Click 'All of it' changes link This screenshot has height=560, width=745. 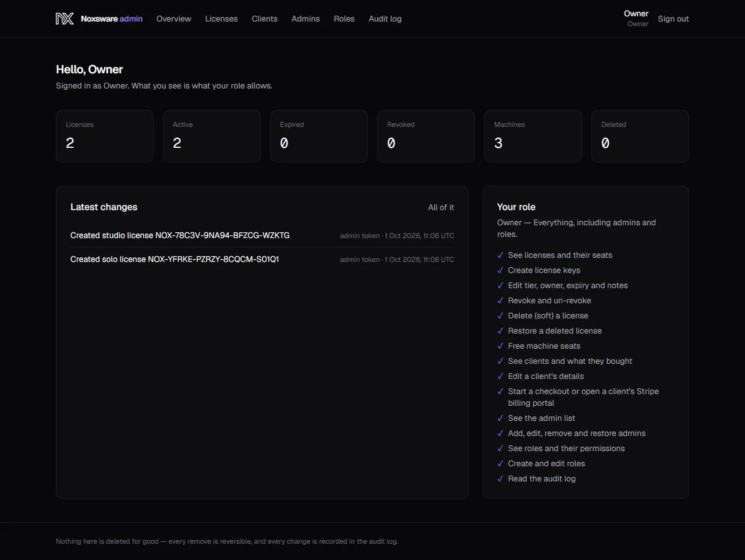441,207
